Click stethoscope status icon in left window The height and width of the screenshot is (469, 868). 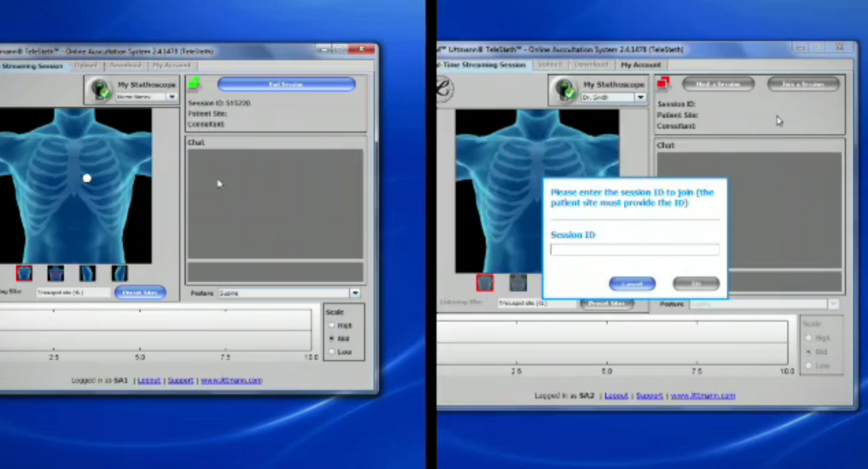pos(100,89)
